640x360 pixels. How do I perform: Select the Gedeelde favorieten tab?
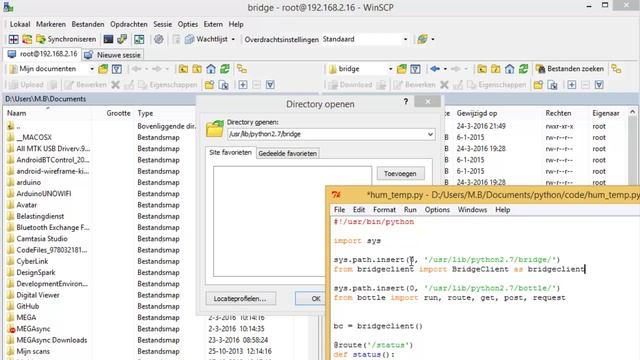point(287,153)
